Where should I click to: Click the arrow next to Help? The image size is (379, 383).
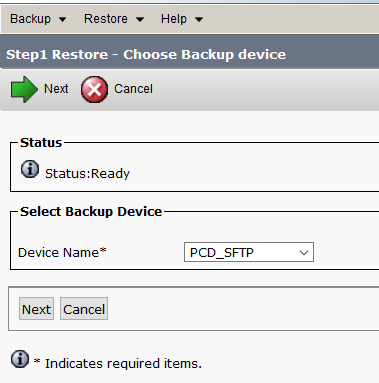coord(199,20)
